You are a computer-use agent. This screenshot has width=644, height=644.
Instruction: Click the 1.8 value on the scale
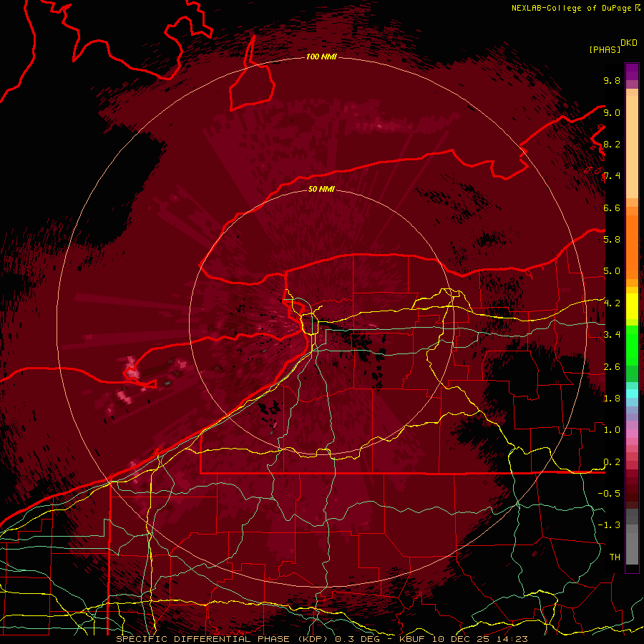pos(612,399)
